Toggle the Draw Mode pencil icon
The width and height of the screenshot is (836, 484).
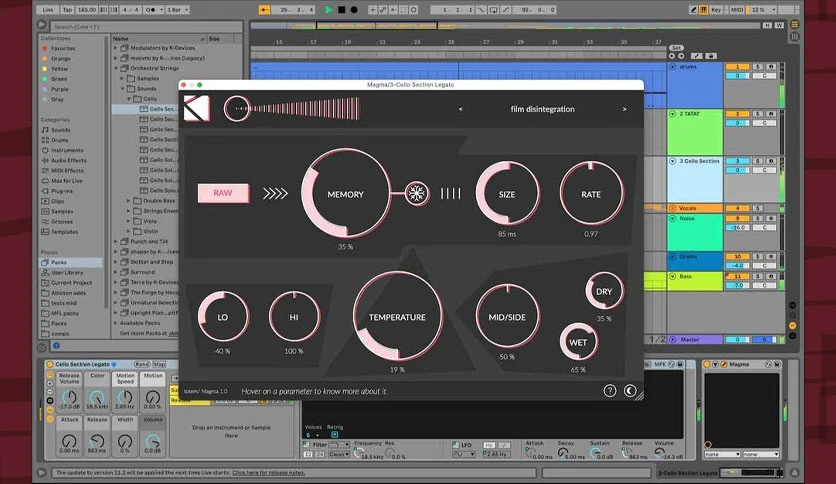693,10
